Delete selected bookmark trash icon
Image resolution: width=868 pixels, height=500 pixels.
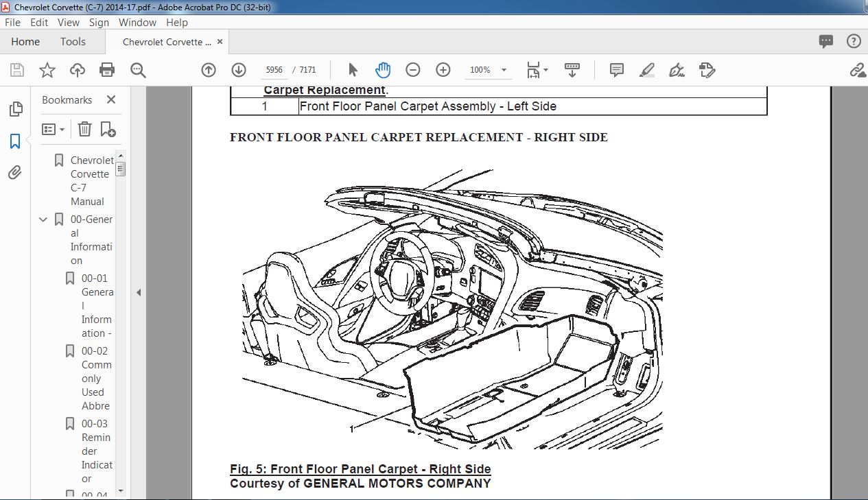click(84, 129)
